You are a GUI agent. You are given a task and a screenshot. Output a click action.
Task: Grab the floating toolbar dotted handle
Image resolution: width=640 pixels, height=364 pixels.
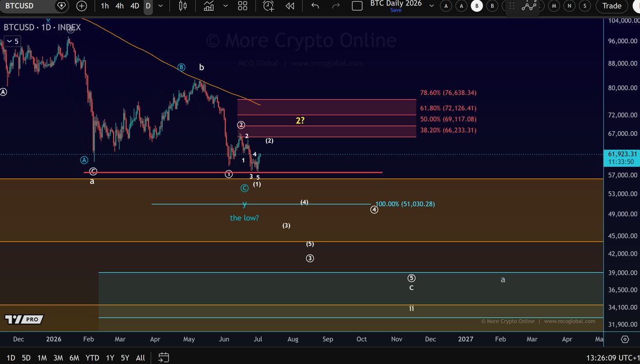[x=512, y=6]
